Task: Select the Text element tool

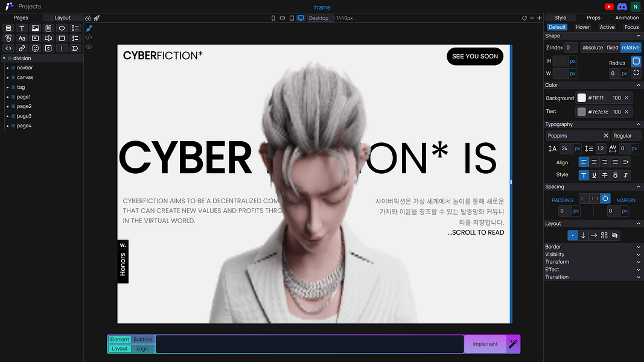Action: [x=21, y=28]
